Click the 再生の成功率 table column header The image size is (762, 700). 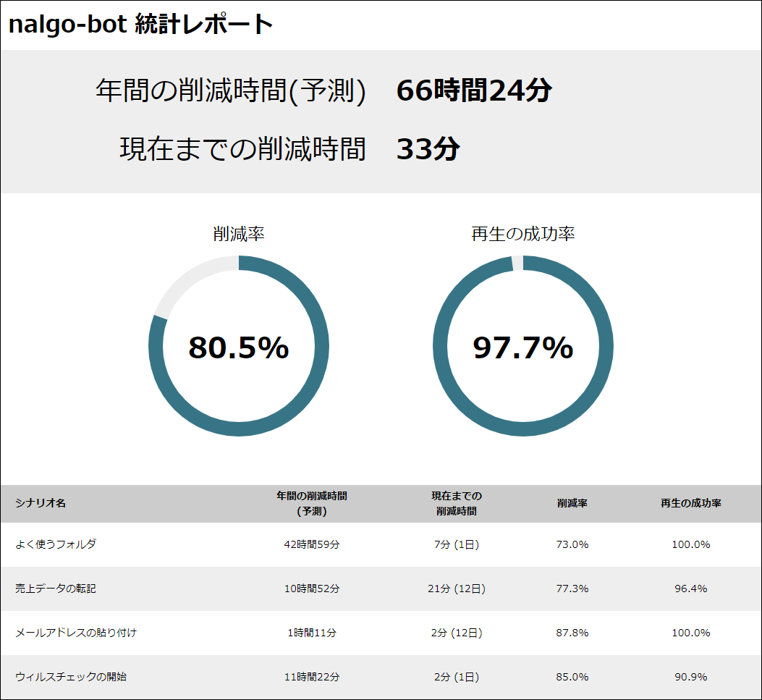click(x=690, y=503)
